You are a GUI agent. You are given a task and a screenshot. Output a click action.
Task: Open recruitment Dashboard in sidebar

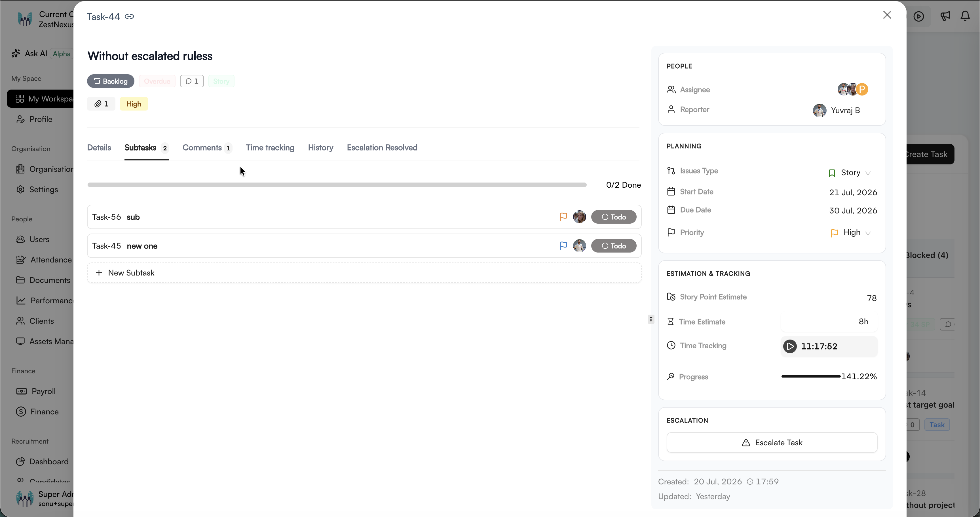coord(42,461)
